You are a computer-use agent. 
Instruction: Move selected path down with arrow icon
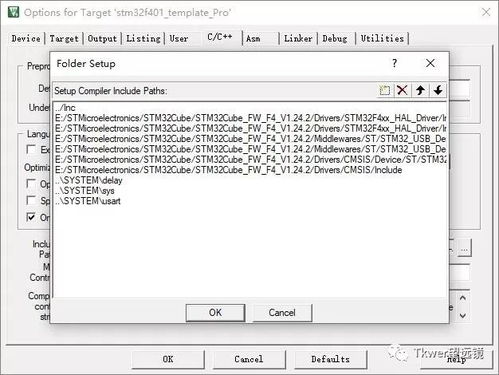point(438,90)
